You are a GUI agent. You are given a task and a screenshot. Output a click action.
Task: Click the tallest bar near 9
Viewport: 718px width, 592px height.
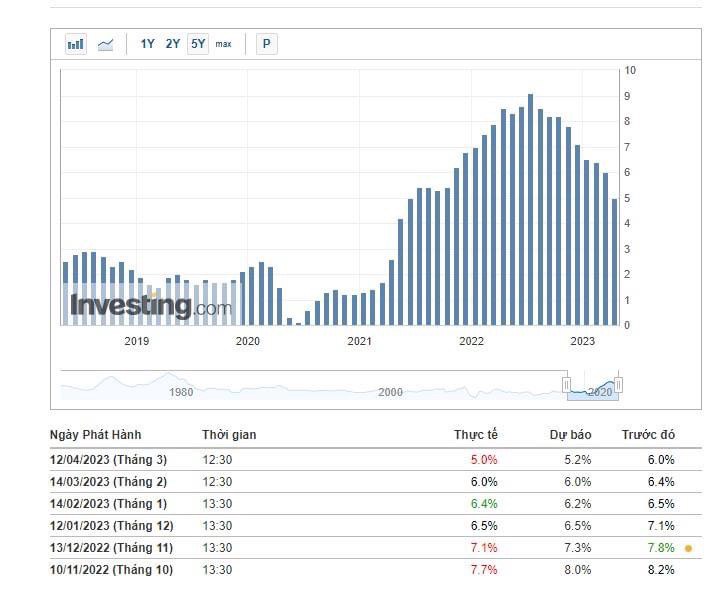(x=531, y=210)
